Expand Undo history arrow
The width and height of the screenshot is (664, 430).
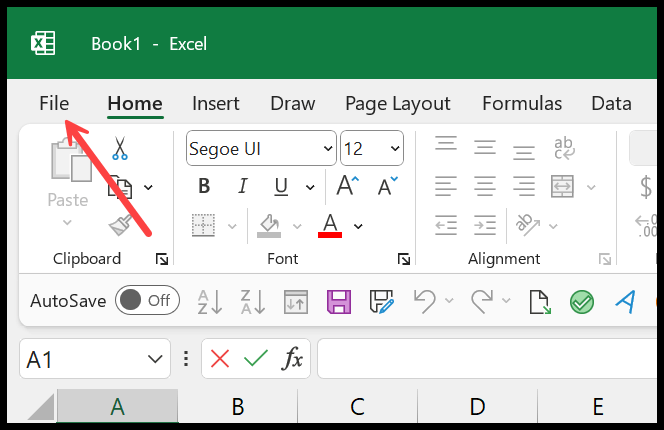tap(449, 300)
